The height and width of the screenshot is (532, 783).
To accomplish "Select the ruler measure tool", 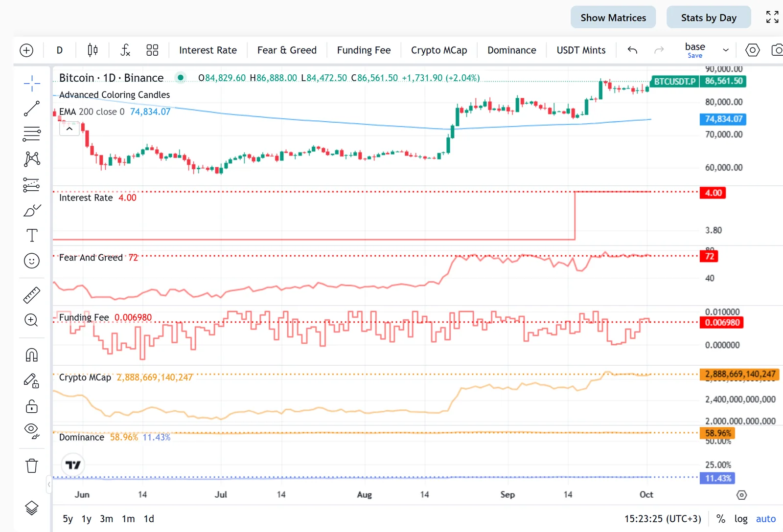I will (x=32, y=295).
